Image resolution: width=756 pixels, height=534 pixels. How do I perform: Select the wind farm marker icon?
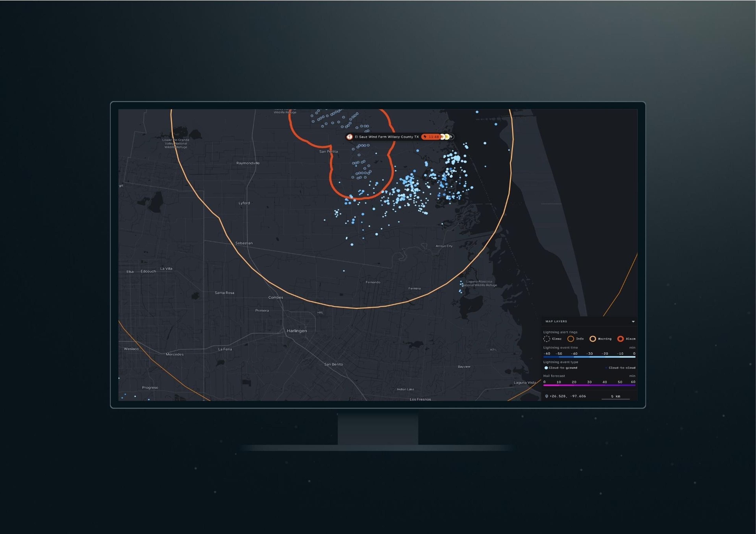coord(350,136)
